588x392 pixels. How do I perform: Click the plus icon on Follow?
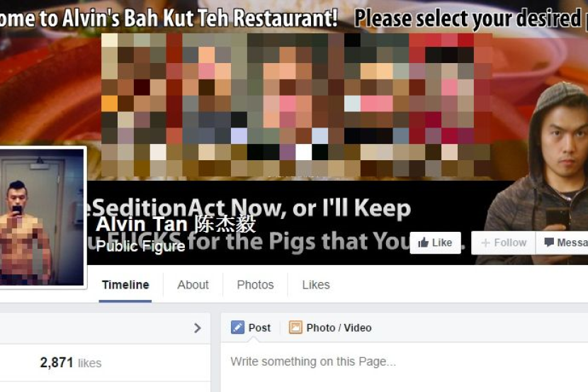tap(485, 243)
